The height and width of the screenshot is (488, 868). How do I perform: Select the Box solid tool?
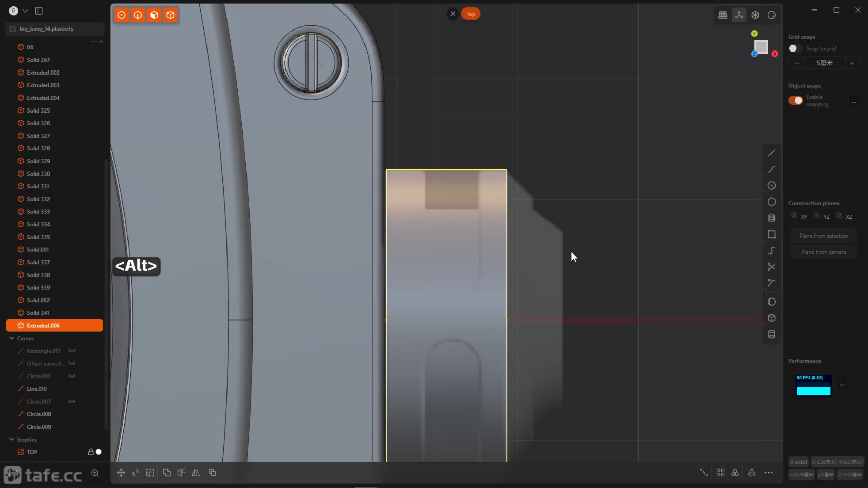click(x=771, y=318)
